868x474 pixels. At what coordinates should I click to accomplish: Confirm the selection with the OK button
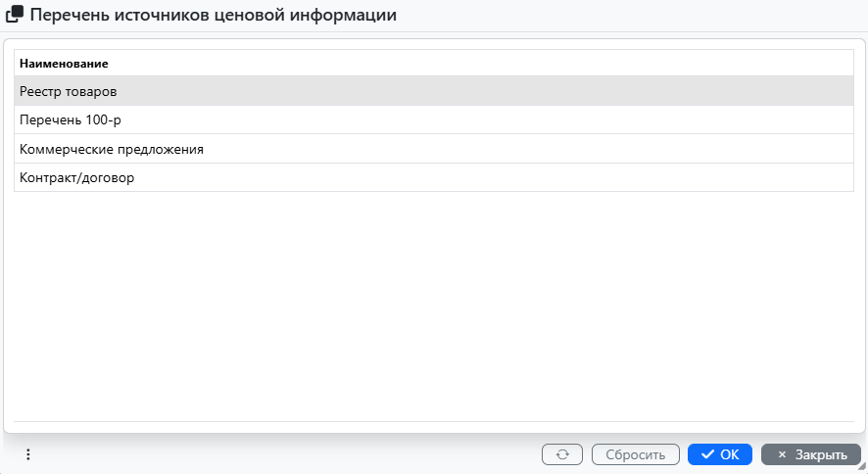[x=720, y=454]
